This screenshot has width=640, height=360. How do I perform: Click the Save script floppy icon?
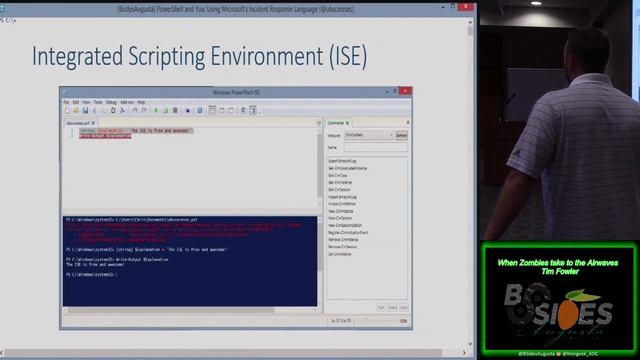click(x=86, y=110)
